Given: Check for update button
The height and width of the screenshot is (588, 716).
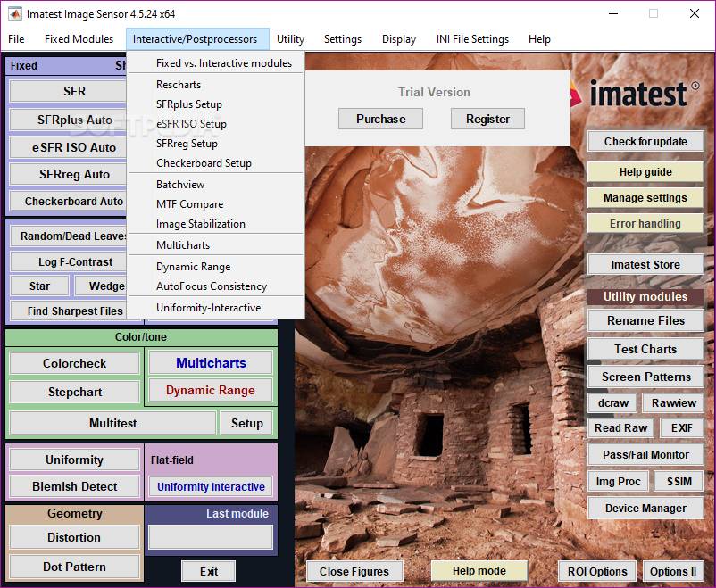Looking at the screenshot, I should coord(645,142).
